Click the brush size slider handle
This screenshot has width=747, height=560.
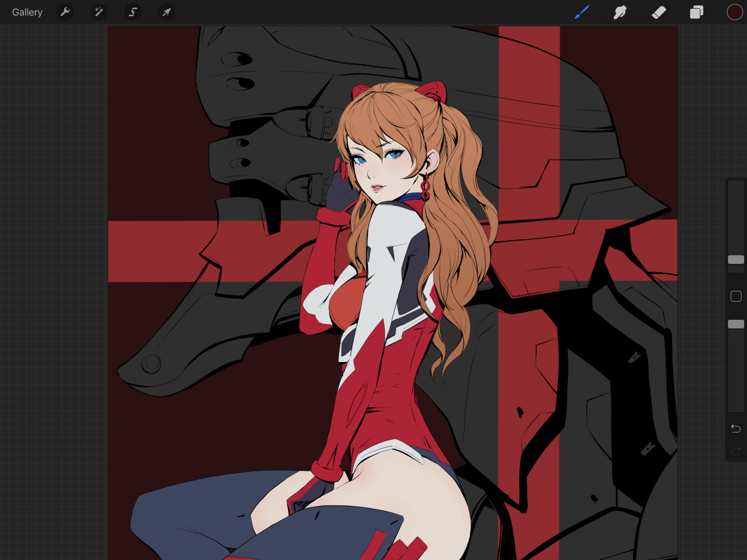coord(736,260)
